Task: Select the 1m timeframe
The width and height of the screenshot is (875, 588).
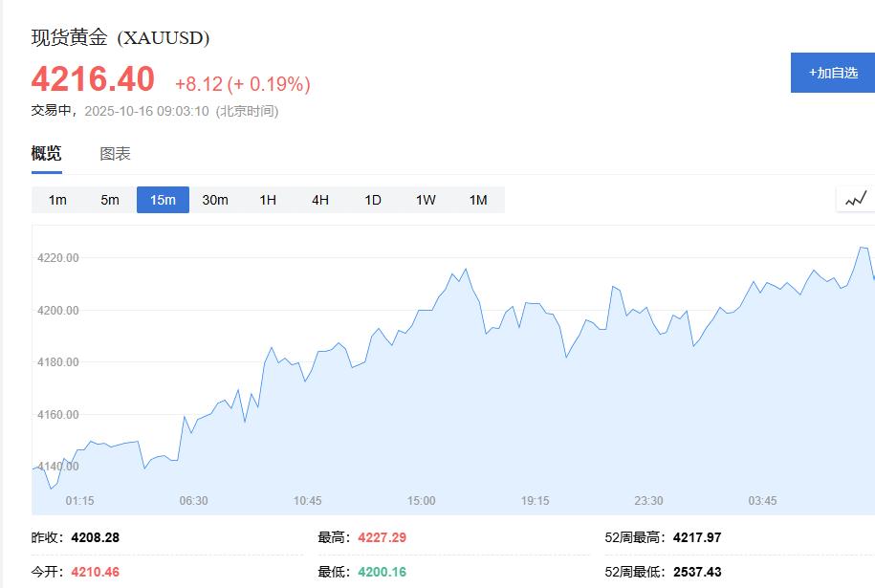Action: click(x=56, y=200)
